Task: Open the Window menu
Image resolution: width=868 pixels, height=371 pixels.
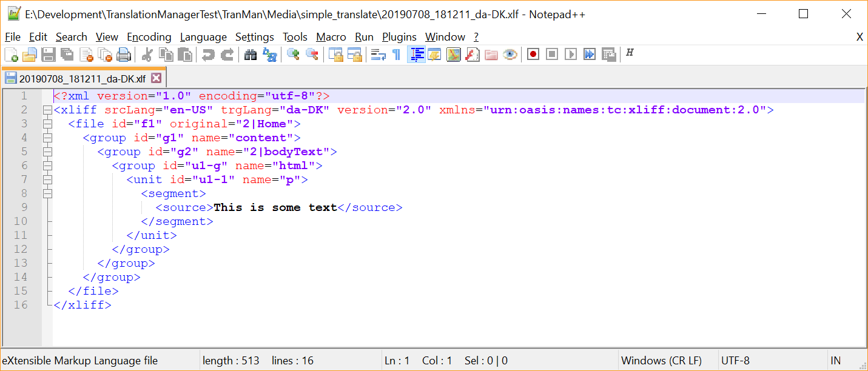Action: coord(445,37)
